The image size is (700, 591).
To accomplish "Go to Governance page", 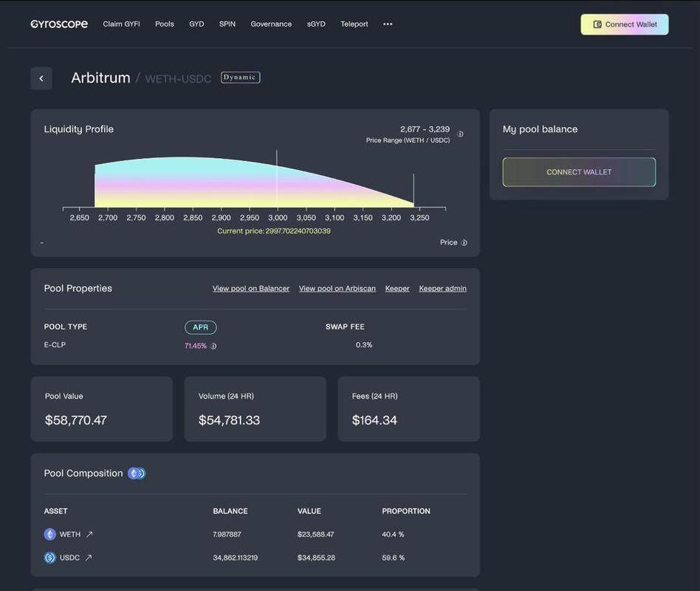I will (271, 24).
